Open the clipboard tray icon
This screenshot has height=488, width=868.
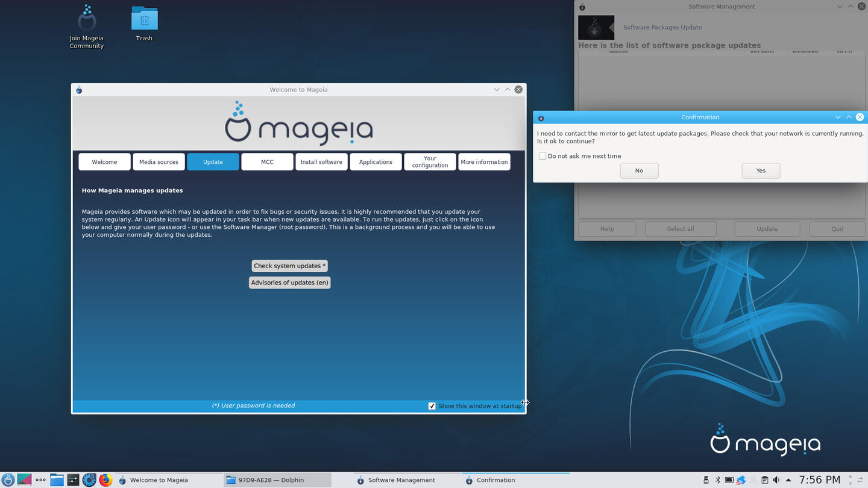click(x=764, y=480)
